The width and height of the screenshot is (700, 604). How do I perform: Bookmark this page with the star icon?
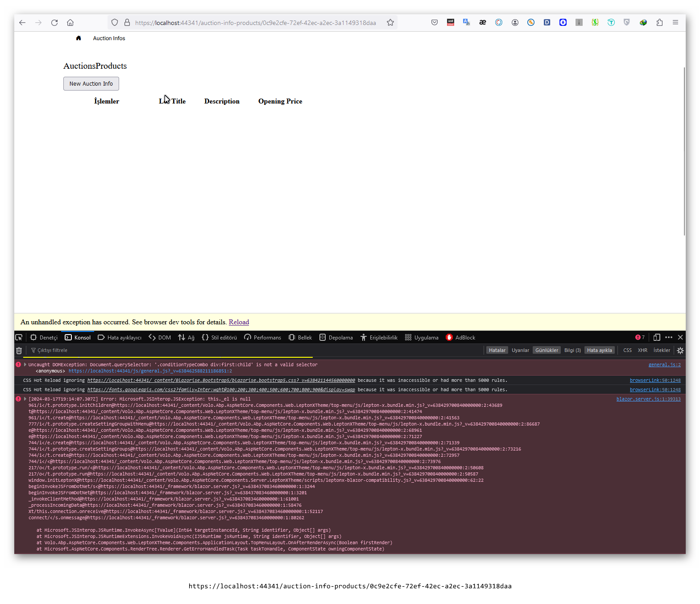pos(390,23)
